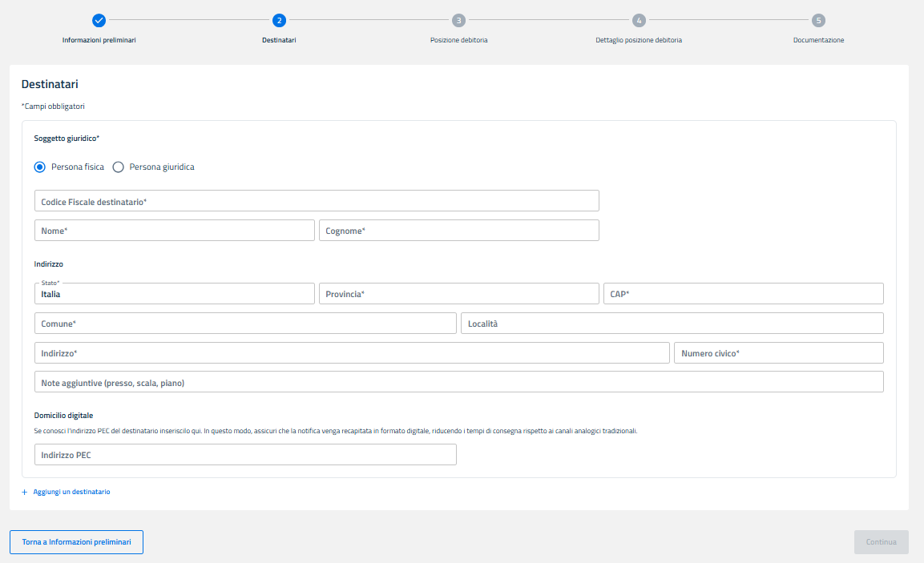Click into the Cognome input field

tap(458, 231)
